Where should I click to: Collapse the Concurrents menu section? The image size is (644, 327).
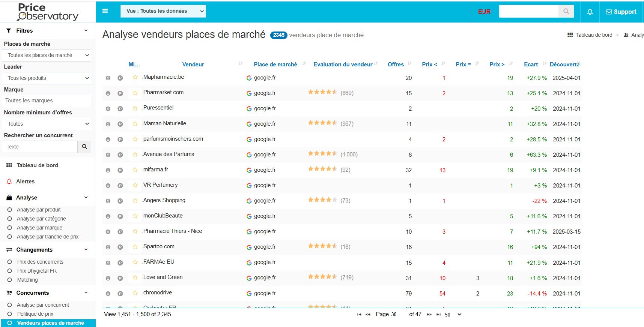[86, 292]
